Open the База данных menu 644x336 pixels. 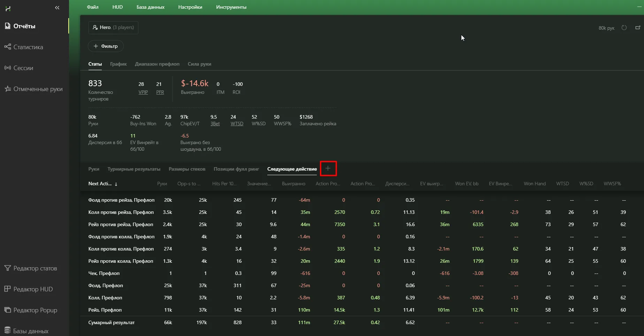tap(150, 7)
